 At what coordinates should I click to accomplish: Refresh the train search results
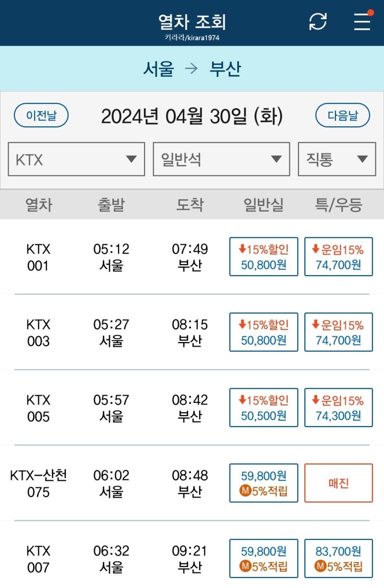coord(318,21)
